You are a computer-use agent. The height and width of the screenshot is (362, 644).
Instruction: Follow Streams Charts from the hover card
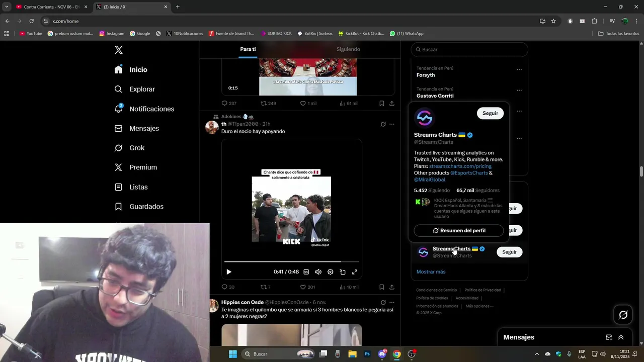coord(490,113)
